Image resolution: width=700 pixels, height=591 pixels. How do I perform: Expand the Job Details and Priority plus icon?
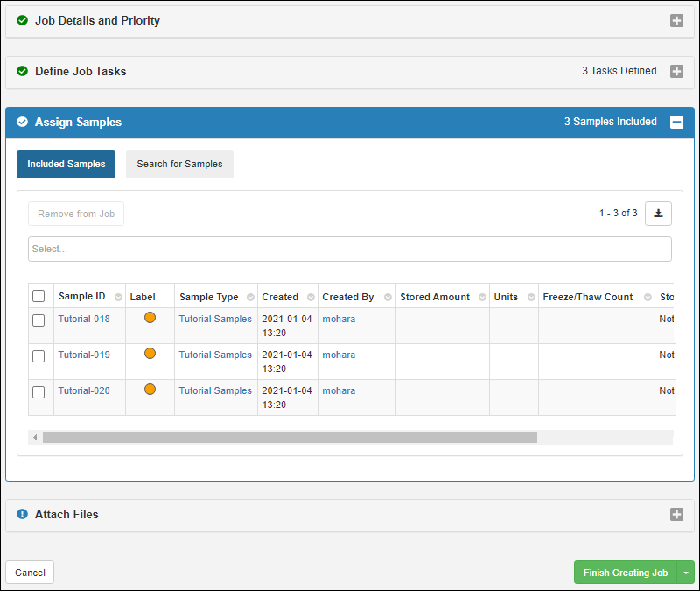click(x=676, y=21)
